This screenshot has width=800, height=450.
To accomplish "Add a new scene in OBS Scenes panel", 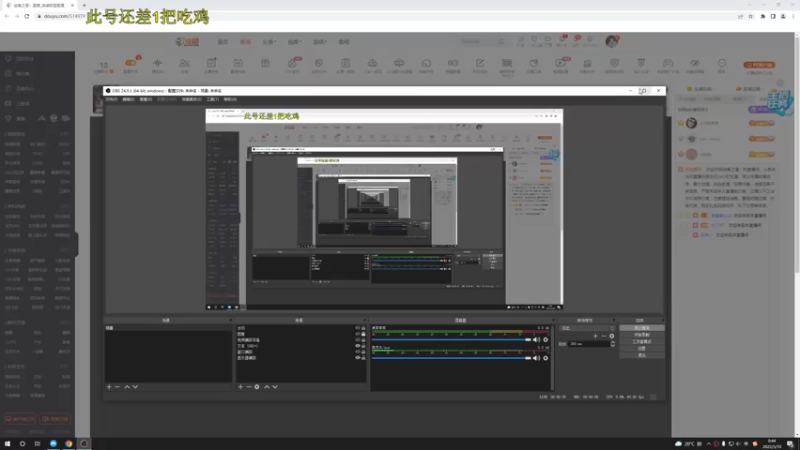I will [x=109, y=387].
